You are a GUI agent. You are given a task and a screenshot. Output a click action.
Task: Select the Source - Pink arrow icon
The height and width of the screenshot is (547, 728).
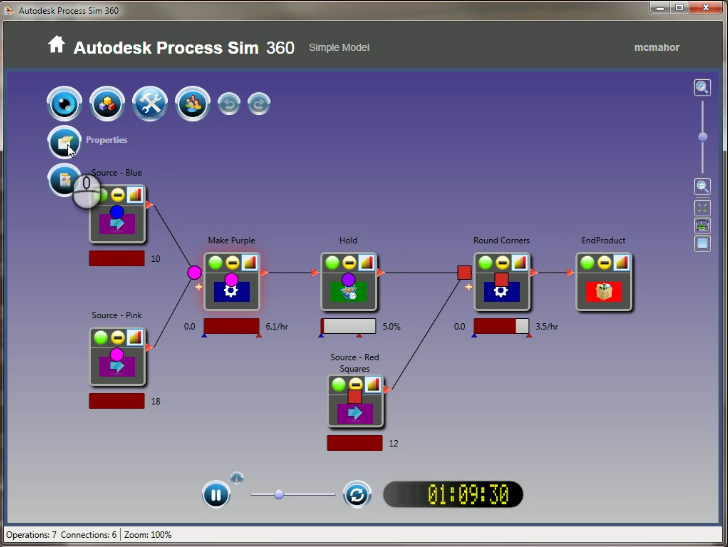[117, 366]
